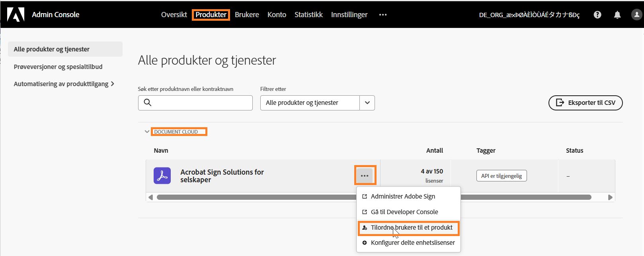Click the profile avatar icon

point(636,14)
